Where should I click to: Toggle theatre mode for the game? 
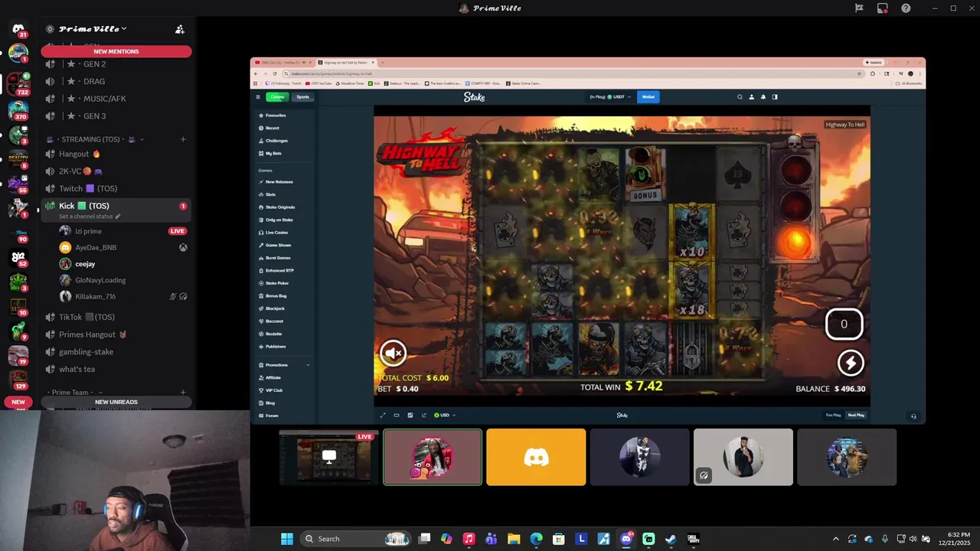click(397, 416)
